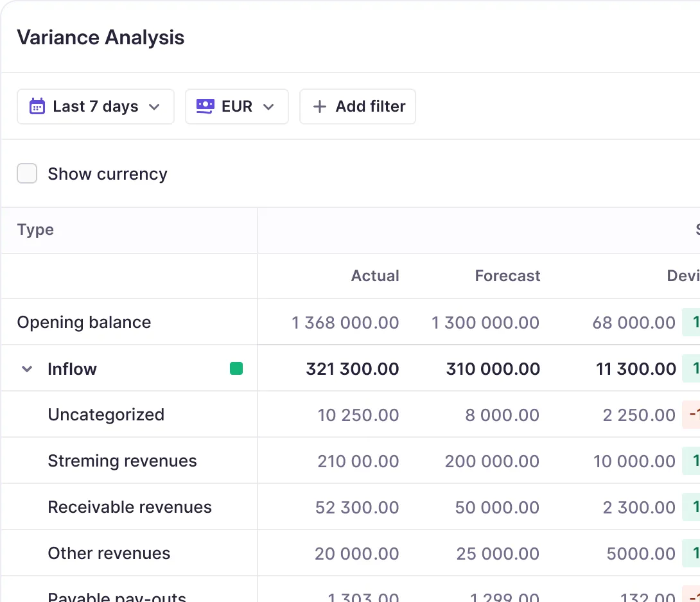Open the EUR currency dropdown
The width and height of the screenshot is (700, 602).
pyautogui.click(x=237, y=107)
